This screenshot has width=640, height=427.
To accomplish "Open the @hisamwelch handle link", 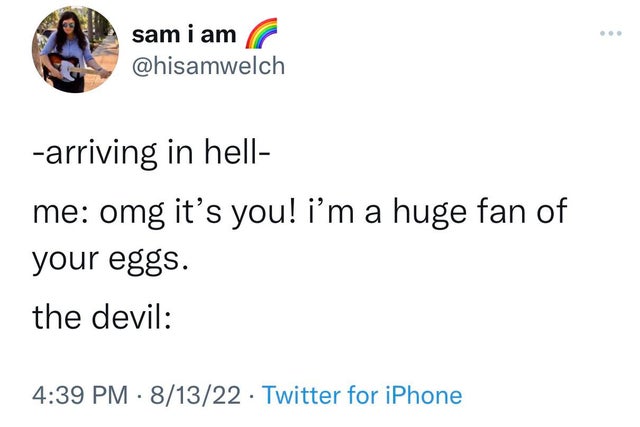I will click(x=208, y=66).
